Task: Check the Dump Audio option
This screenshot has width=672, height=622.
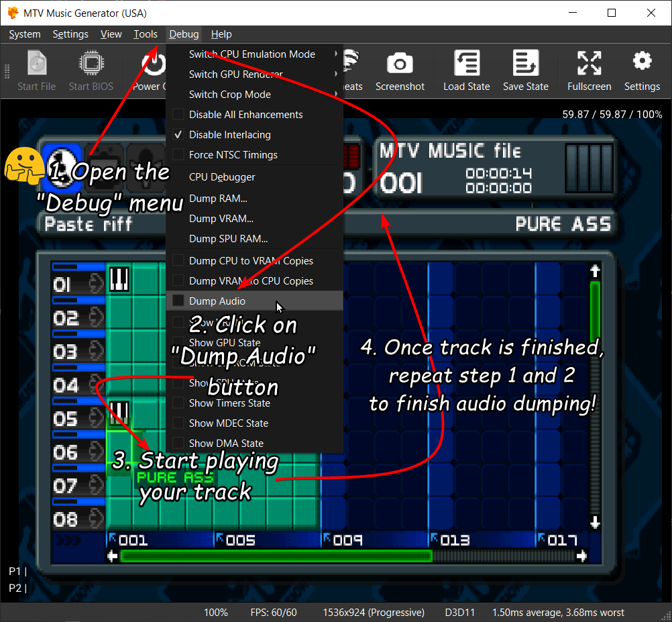Action: click(178, 301)
